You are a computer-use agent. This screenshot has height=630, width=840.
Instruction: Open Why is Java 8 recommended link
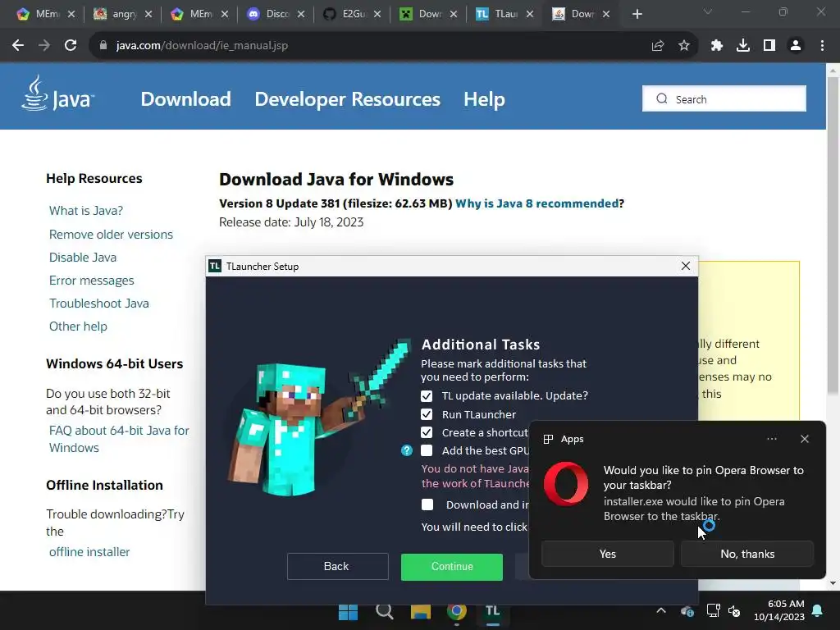point(536,203)
